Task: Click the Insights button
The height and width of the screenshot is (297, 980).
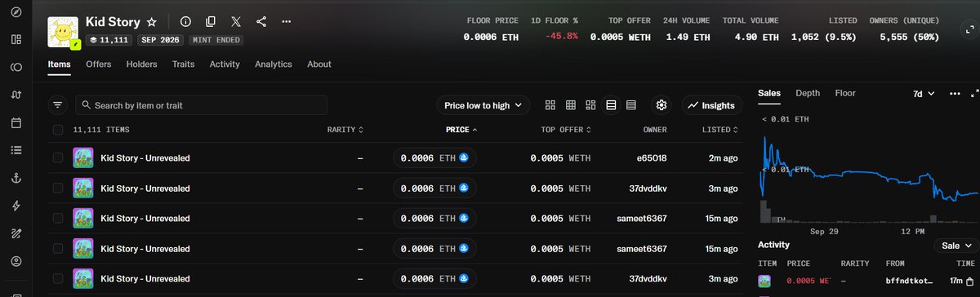Action: pos(711,105)
